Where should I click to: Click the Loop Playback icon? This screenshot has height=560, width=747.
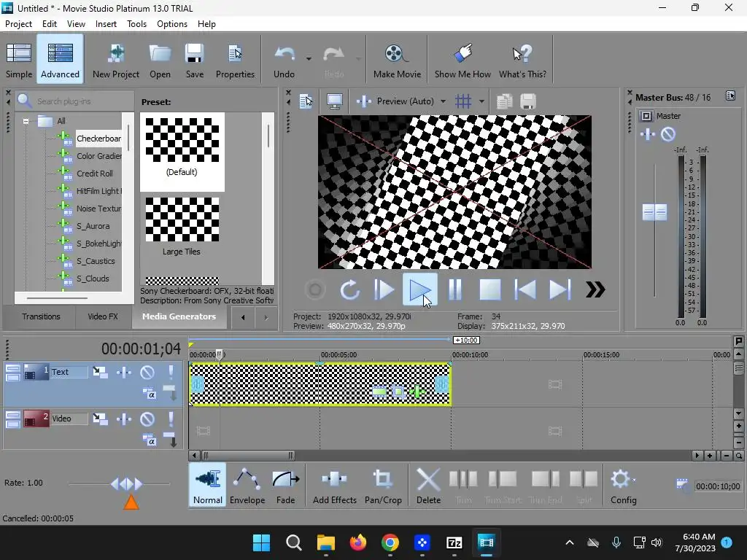(x=350, y=290)
